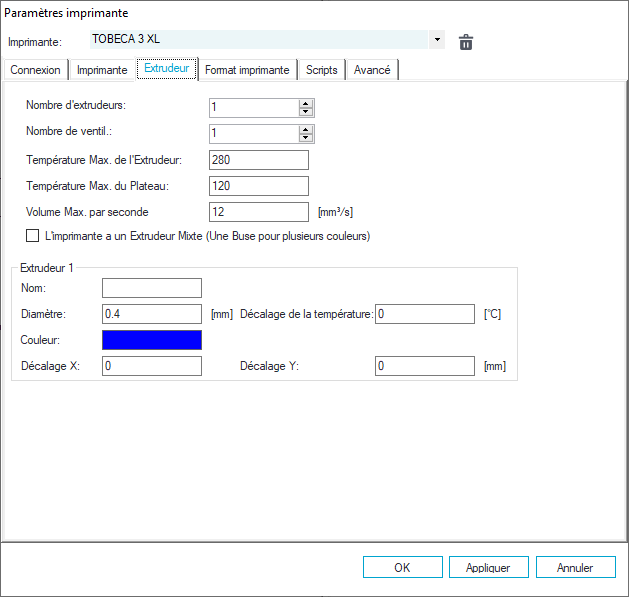This screenshot has width=629, height=597.
Task: Cancel with the Annuler button
Action: click(x=574, y=567)
